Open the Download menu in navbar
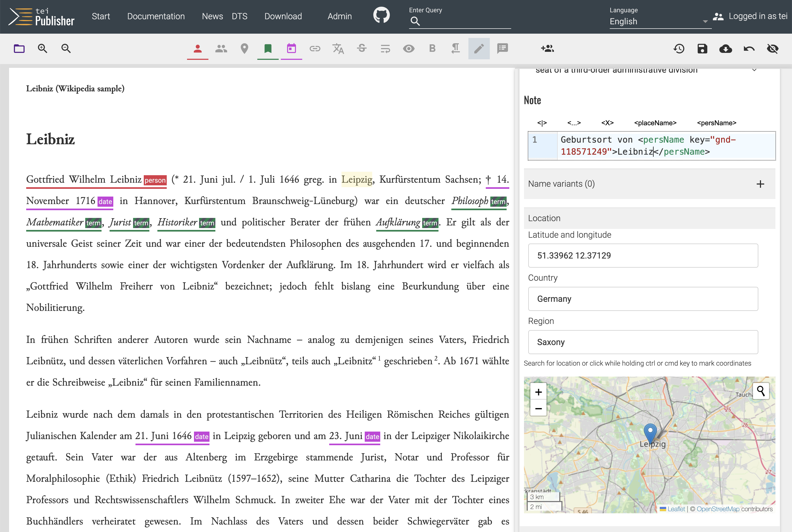 pos(283,16)
